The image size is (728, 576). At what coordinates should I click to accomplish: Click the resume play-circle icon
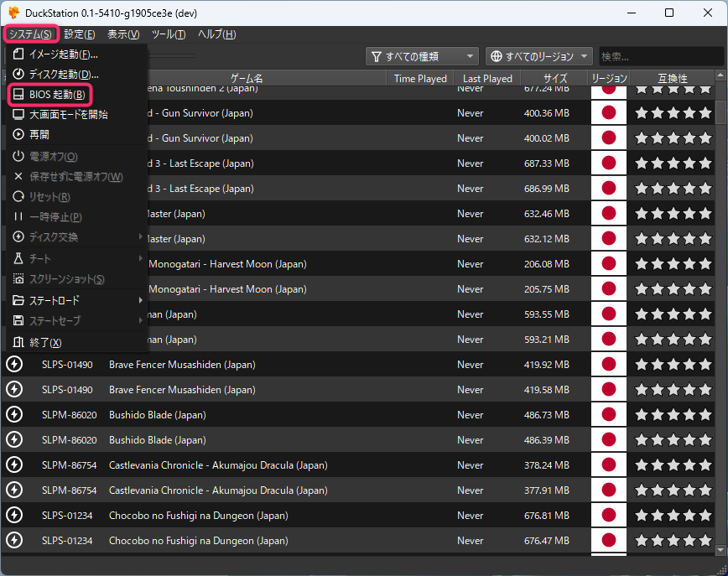coord(18,135)
